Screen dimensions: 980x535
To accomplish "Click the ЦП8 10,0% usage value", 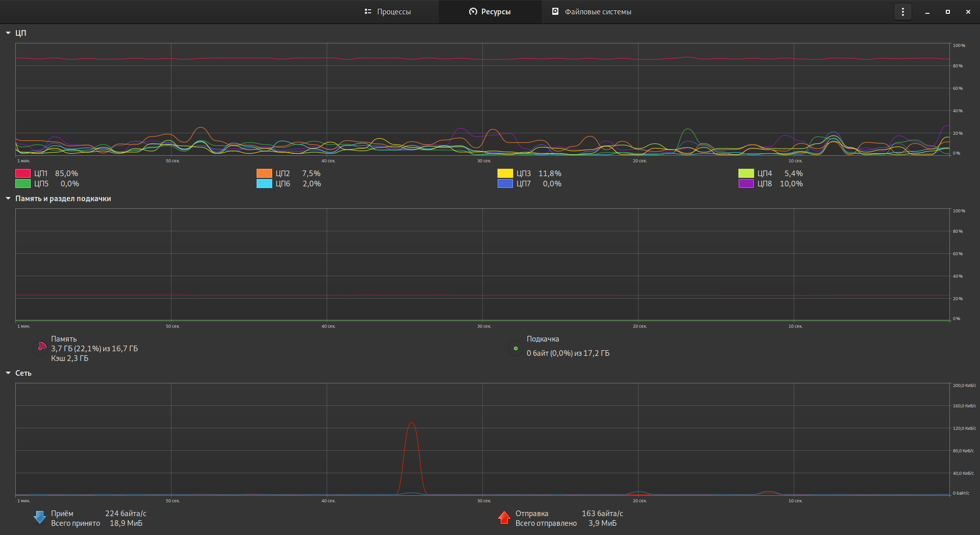I will (x=791, y=184).
